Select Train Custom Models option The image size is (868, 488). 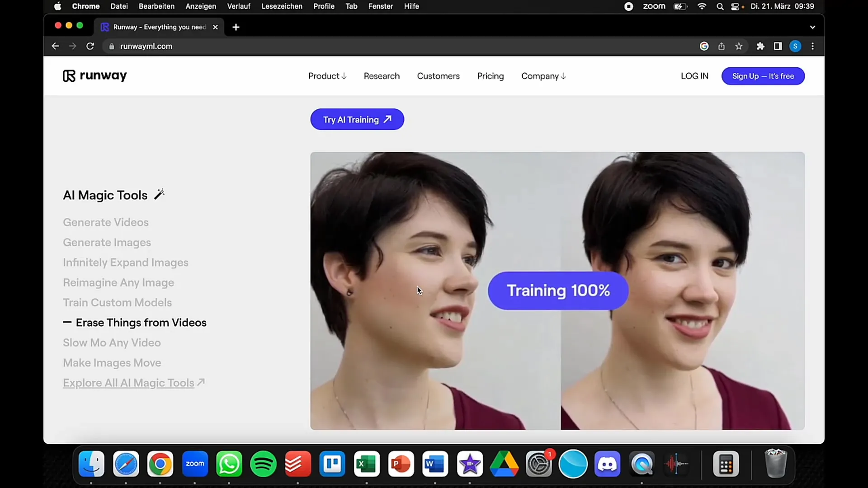(118, 302)
